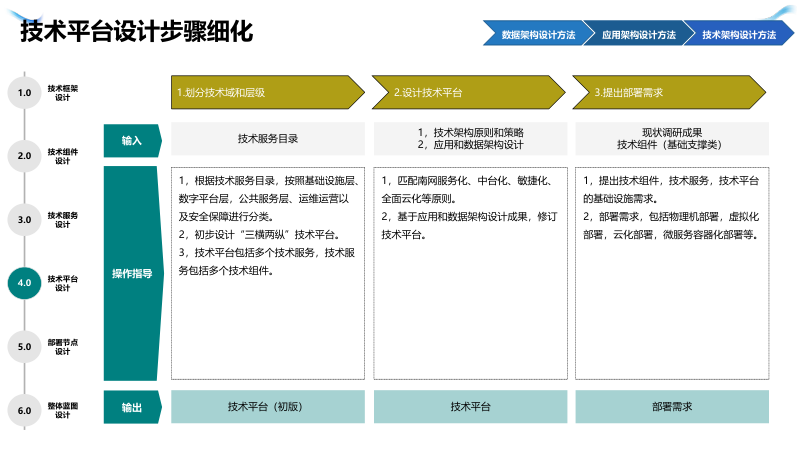Click the 部署节点设计 step label
This screenshot has height=450, width=800.
[63, 347]
